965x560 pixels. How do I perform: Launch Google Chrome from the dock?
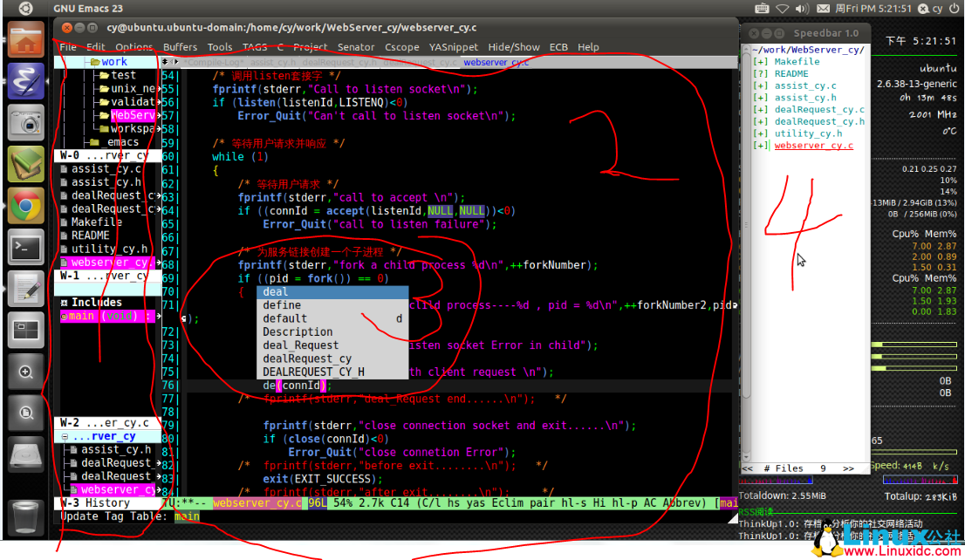(x=26, y=206)
